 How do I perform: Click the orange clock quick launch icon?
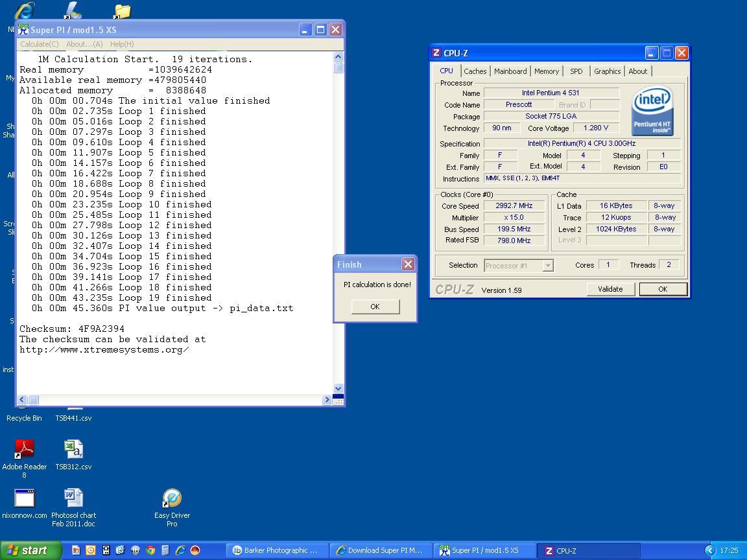point(91,550)
